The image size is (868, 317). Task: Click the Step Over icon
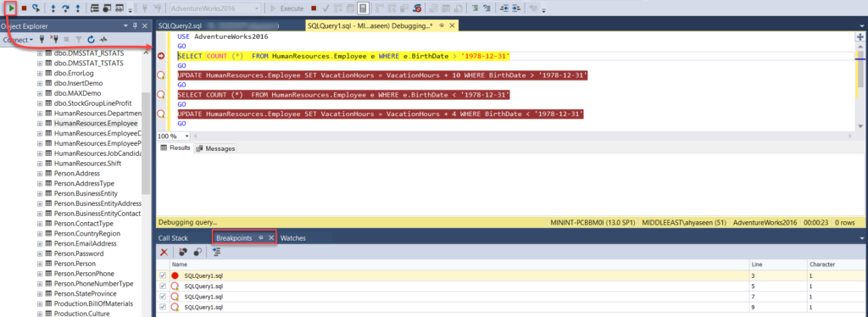coord(65,8)
